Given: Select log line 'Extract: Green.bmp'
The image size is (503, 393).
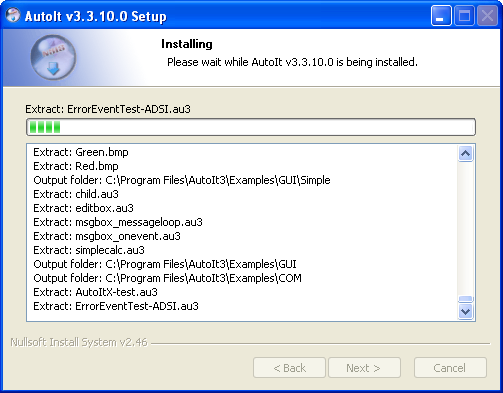Looking at the screenshot, I should point(81,152).
